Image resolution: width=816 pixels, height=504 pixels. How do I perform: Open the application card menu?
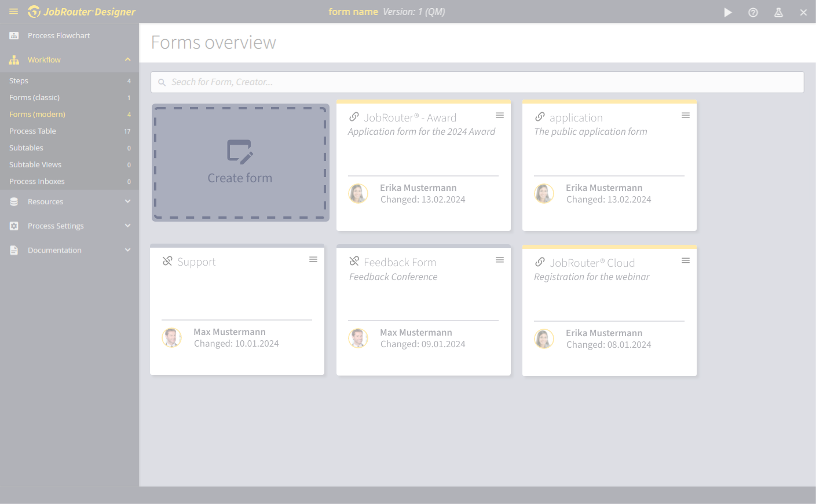pos(686,116)
